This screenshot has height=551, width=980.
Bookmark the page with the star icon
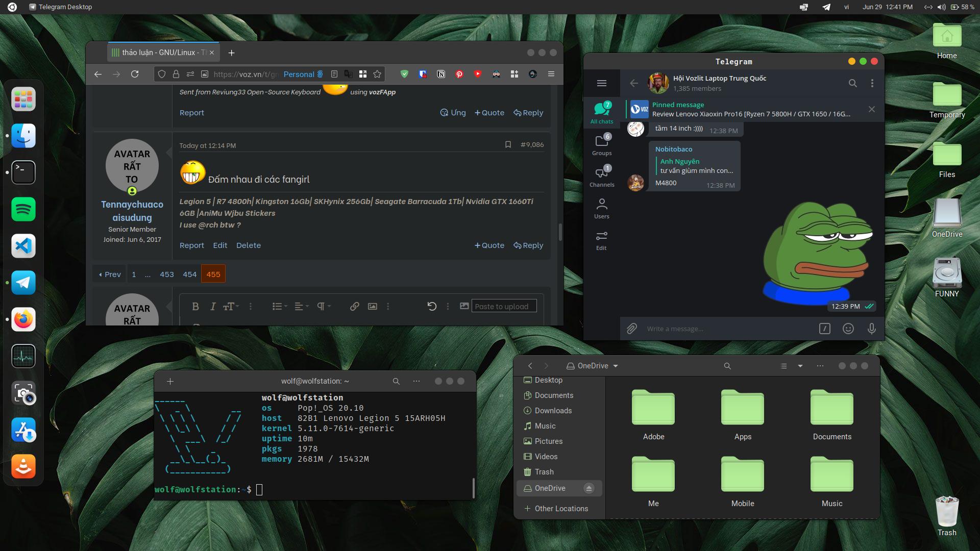click(377, 74)
